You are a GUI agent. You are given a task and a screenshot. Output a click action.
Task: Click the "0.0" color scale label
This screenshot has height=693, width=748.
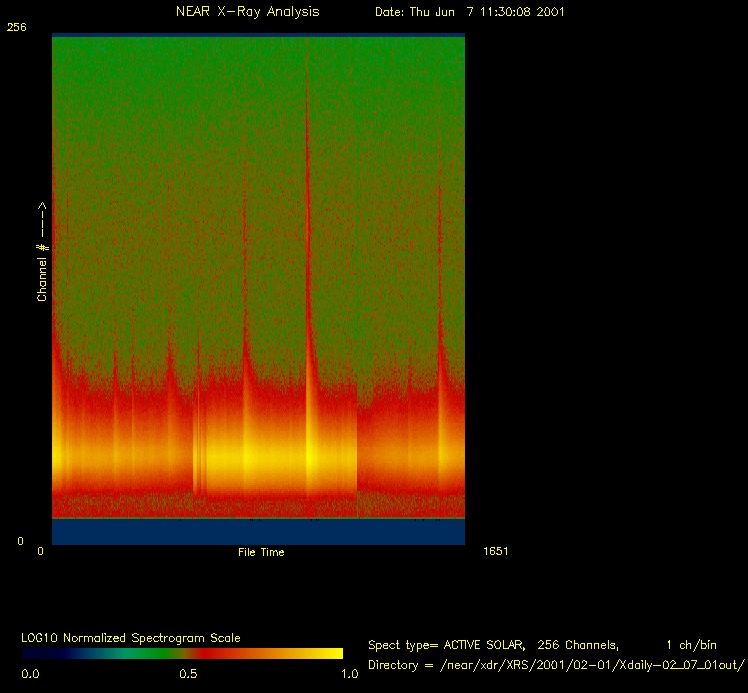[30, 674]
